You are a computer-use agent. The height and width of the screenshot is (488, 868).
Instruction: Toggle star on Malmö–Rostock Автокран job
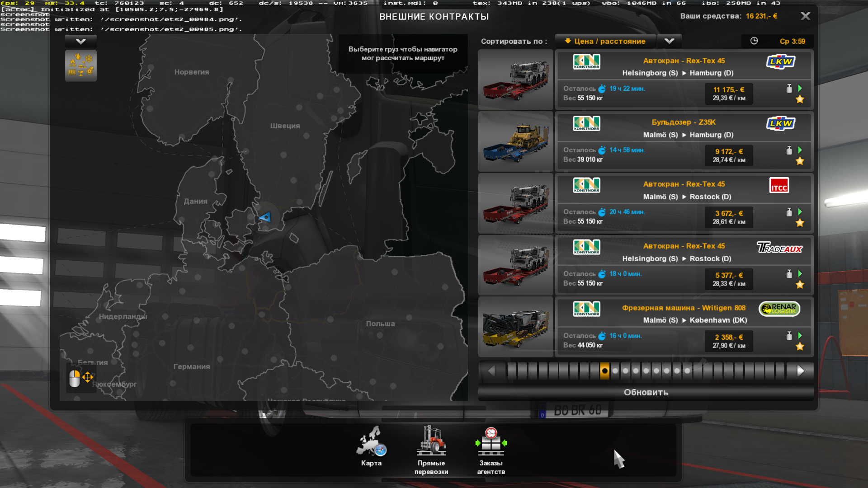[800, 223]
